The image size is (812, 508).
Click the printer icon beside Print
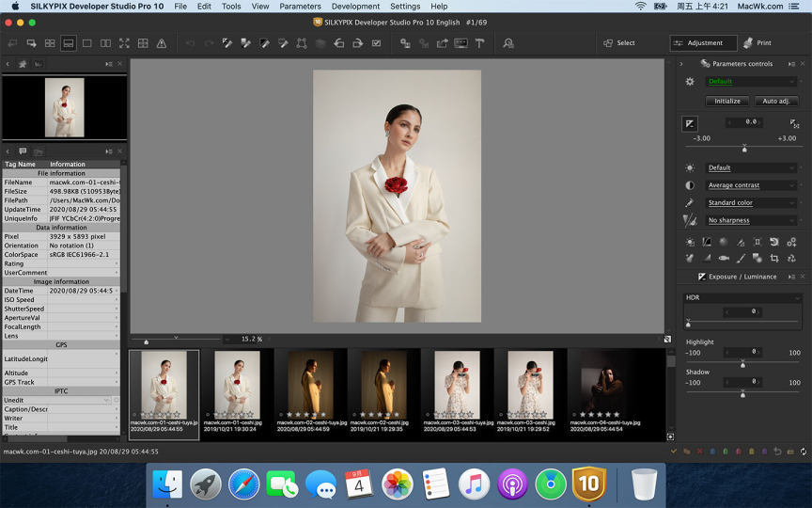pyautogui.click(x=748, y=43)
